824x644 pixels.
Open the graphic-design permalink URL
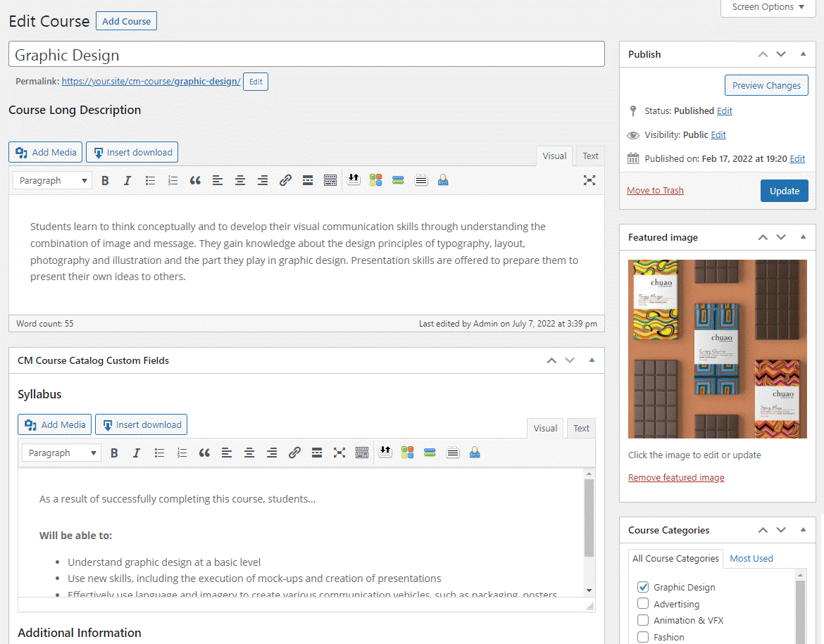tap(151, 82)
